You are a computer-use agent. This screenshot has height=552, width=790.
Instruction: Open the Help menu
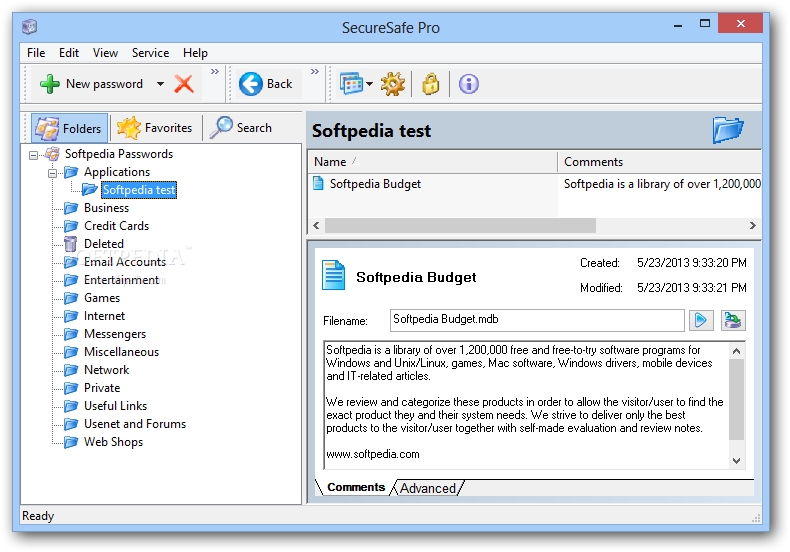195,53
